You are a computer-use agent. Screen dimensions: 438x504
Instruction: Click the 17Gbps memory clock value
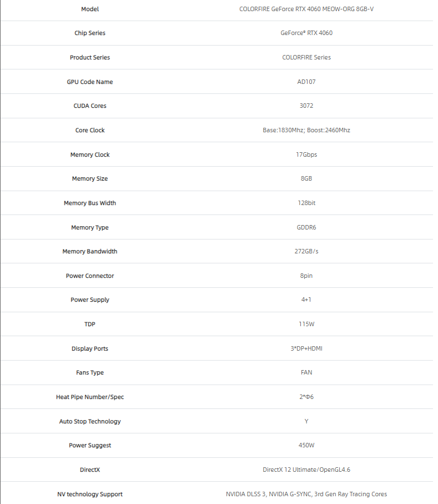click(x=306, y=154)
